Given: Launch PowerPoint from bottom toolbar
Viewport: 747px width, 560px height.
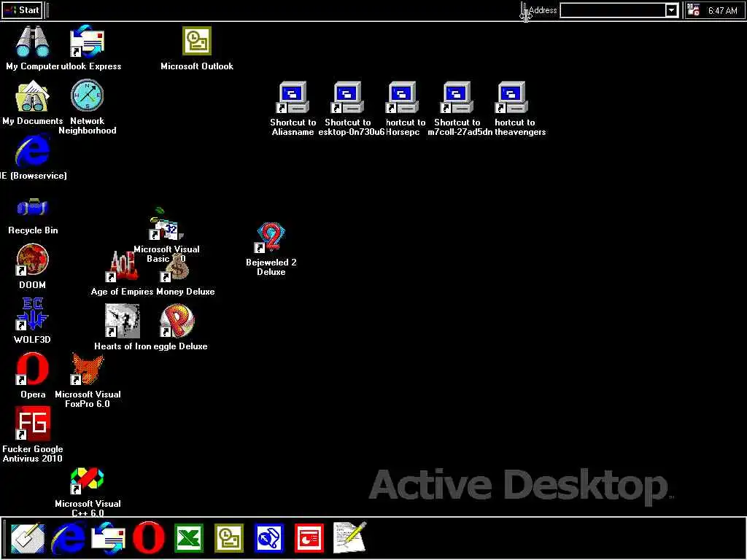Looking at the screenshot, I should coord(309,538).
